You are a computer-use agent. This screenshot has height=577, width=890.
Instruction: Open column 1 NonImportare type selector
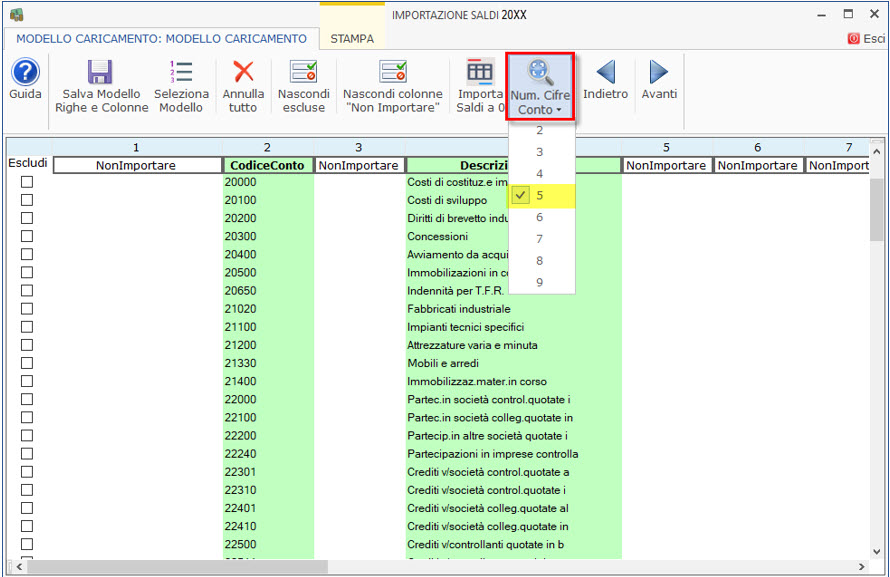coord(137,165)
